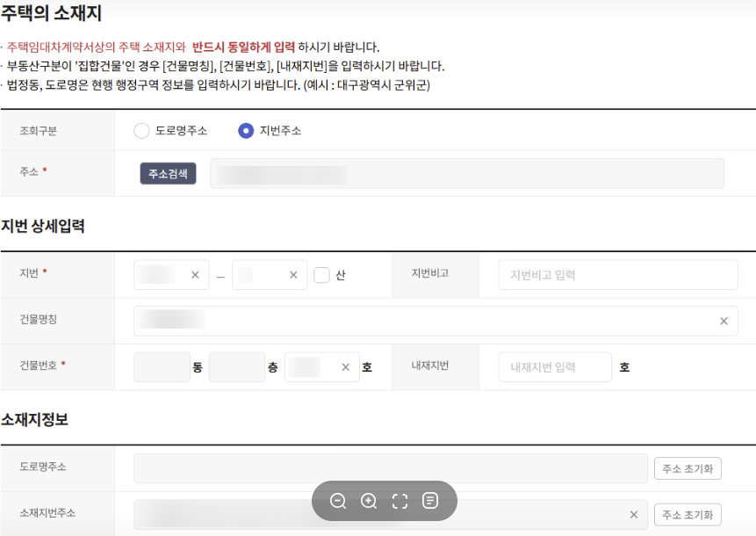Click the masked address field next to 주소검색
This screenshot has width=756, height=536.
click(x=465, y=173)
